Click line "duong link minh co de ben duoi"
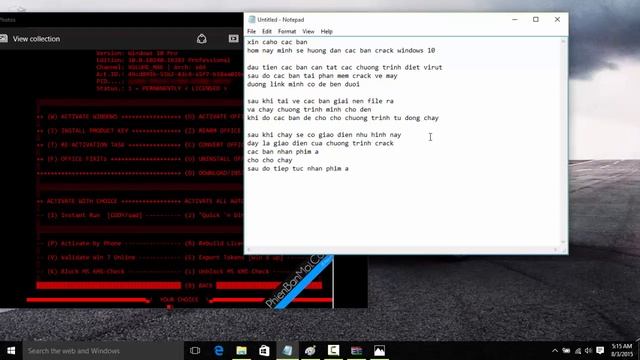The image size is (640, 360). click(303, 84)
